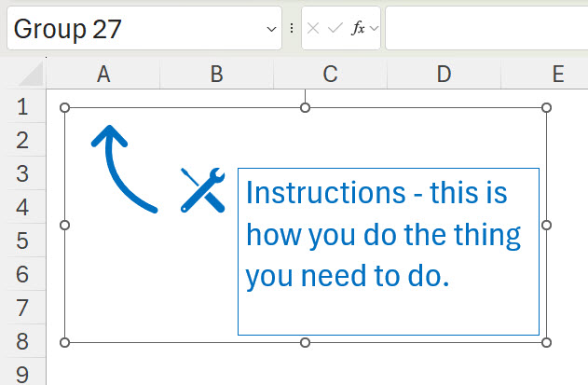This screenshot has height=385, width=588.
Task: Click the group's right-middle sizing handle
Action: click(546, 225)
